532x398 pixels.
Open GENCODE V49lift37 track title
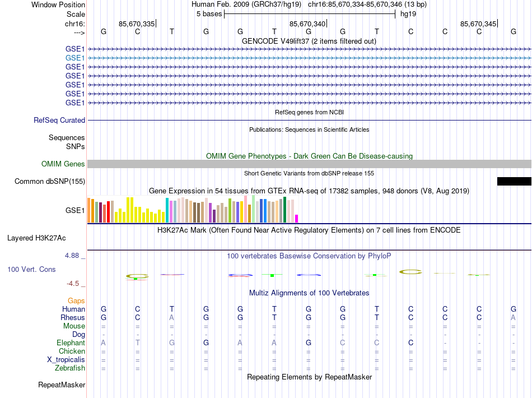309,41
